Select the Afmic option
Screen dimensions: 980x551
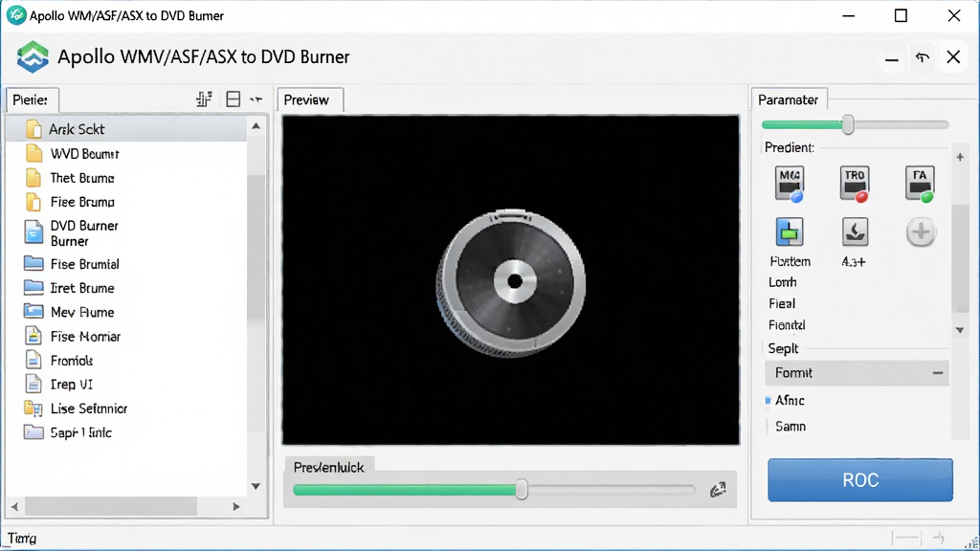click(x=790, y=401)
